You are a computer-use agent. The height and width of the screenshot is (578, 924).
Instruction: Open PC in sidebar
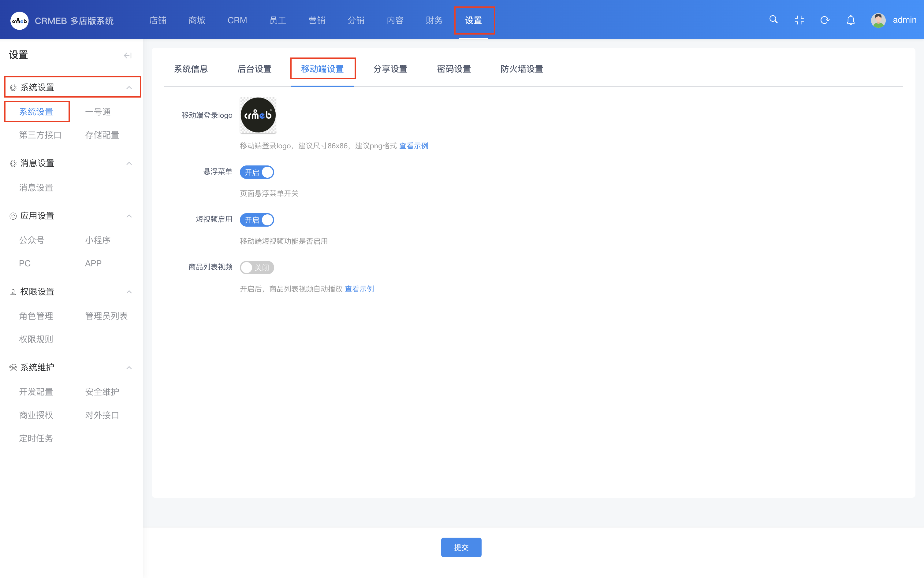25,263
